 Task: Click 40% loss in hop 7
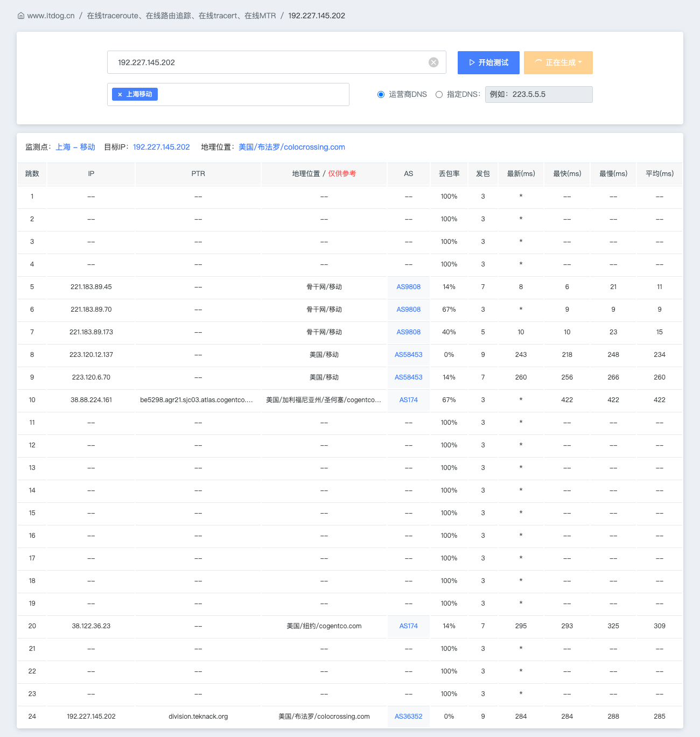tap(449, 332)
